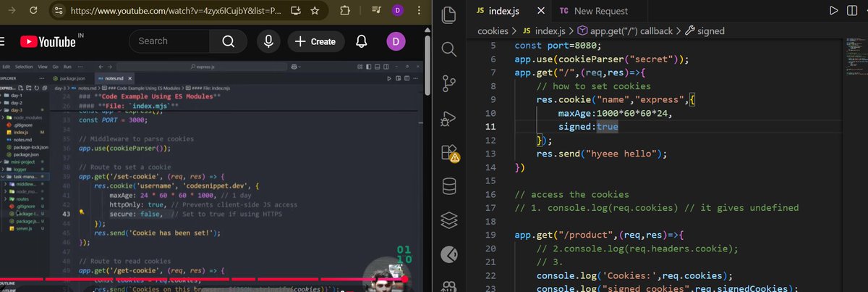Viewport: 868px width, 292px height.
Task: Run code with the play icon
Action: [833, 11]
